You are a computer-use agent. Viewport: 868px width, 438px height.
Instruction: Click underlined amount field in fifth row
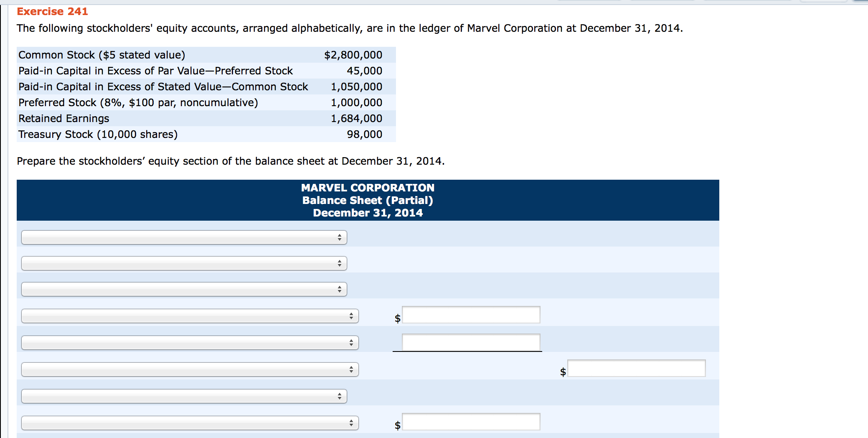tap(471, 342)
